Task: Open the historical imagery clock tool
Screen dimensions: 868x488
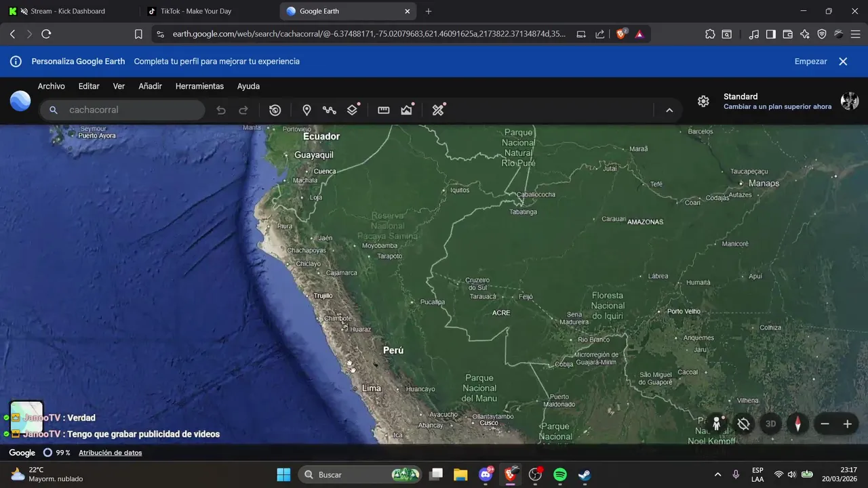Action: [275, 110]
